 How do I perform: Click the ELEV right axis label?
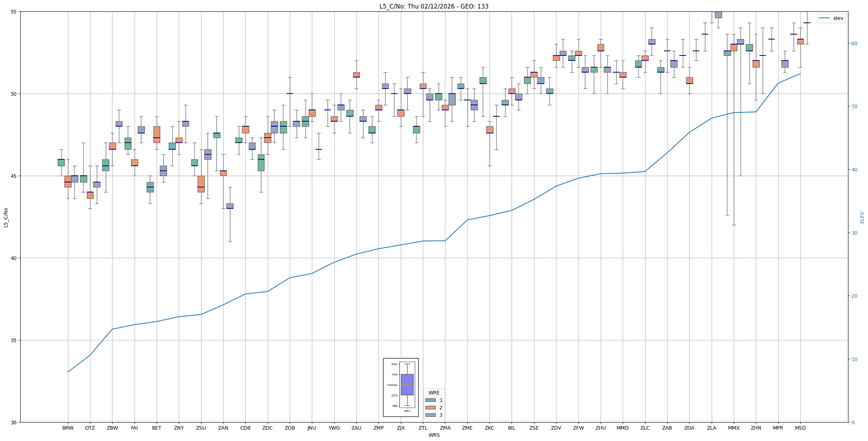coord(862,217)
